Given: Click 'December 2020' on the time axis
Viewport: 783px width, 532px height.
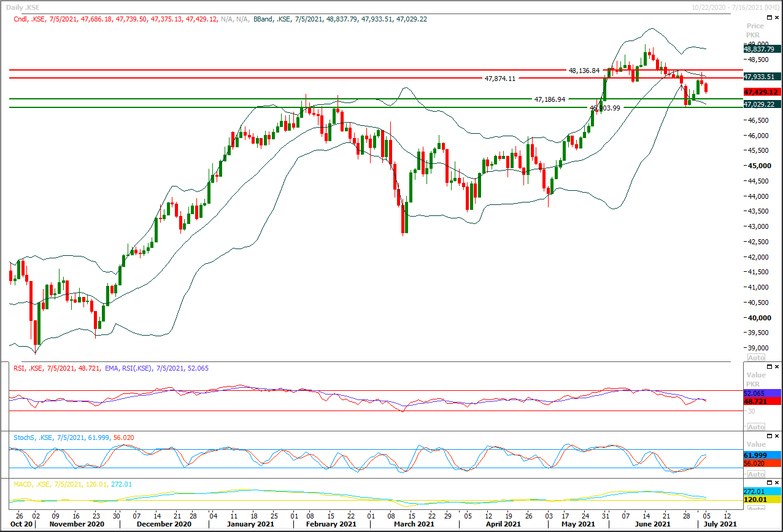Looking at the screenshot, I should [164, 524].
